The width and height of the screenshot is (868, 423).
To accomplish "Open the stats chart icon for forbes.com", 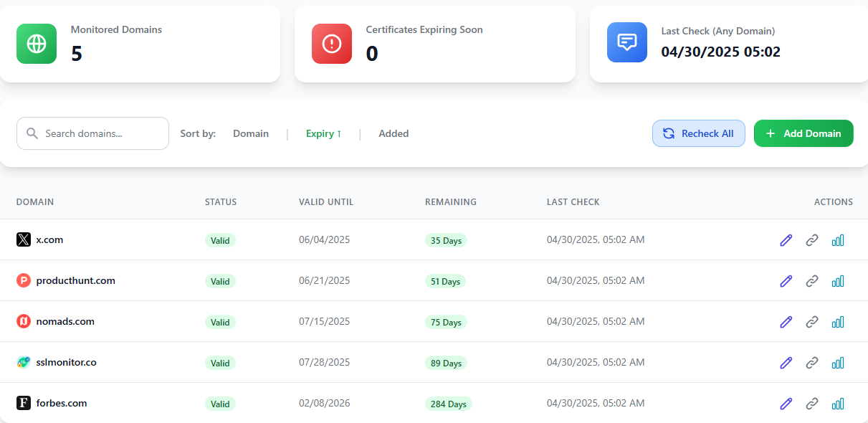I will [x=837, y=404].
